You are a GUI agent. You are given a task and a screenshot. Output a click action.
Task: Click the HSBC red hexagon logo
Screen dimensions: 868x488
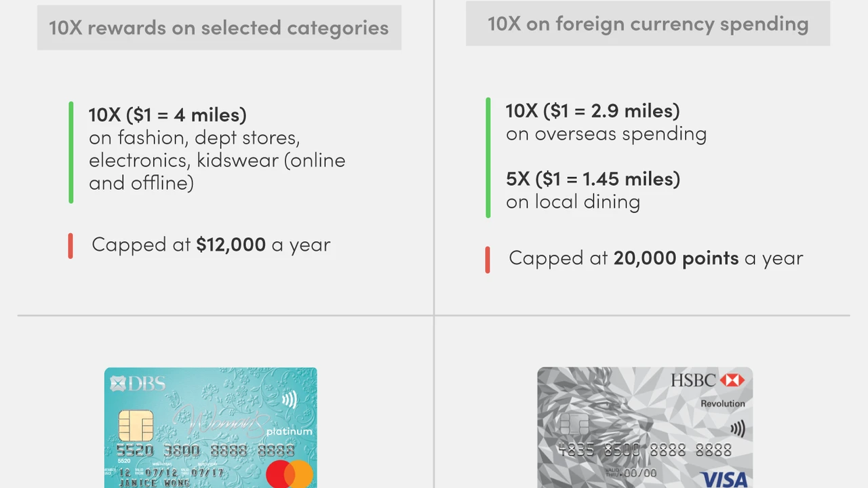[x=732, y=381]
